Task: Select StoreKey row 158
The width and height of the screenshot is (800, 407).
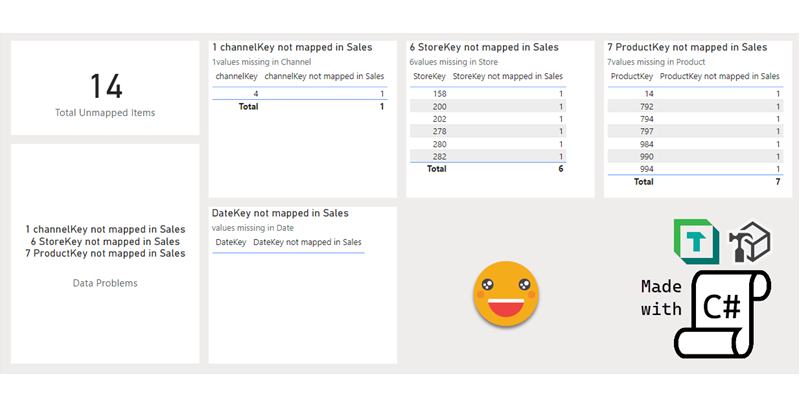Action: [x=438, y=93]
